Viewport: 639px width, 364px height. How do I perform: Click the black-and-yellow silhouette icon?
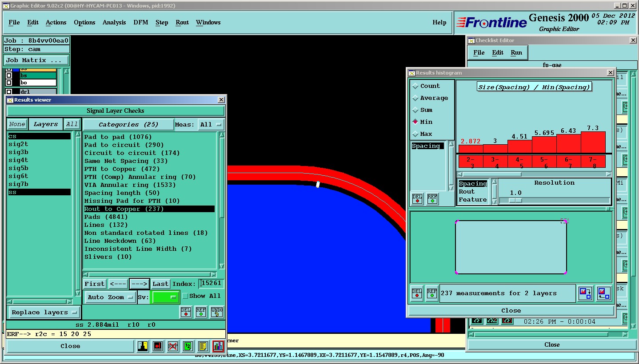[143, 346]
